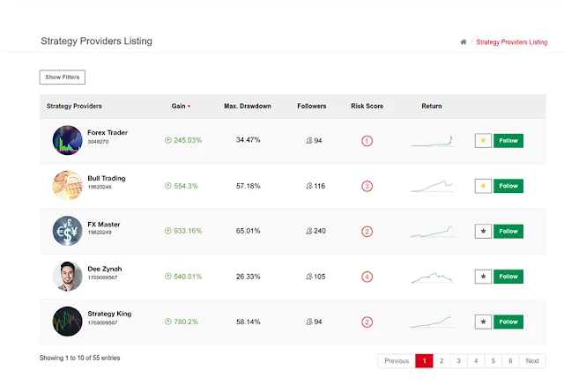The width and height of the screenshot is (564, 392).
Task: Toggle favorite star for Forex Trader
Action: click(483, 140)
